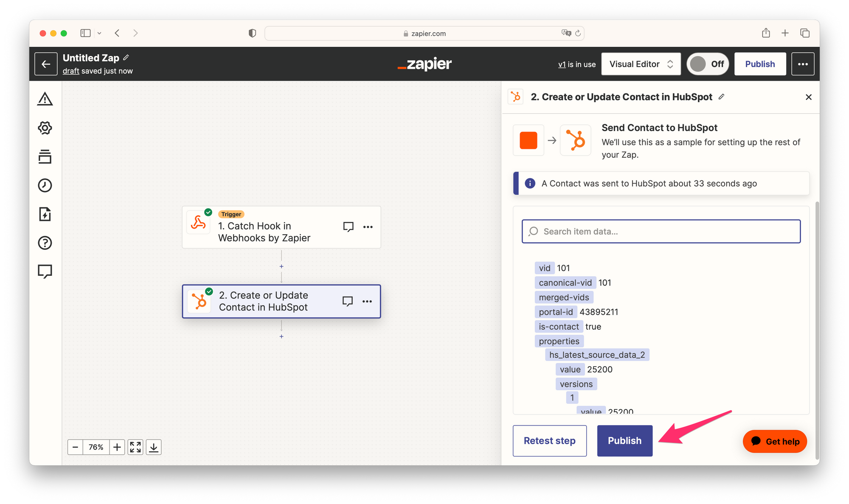Open the v1 version link
The width and height of the screenshot is (849, 504).
pos(562,64)
